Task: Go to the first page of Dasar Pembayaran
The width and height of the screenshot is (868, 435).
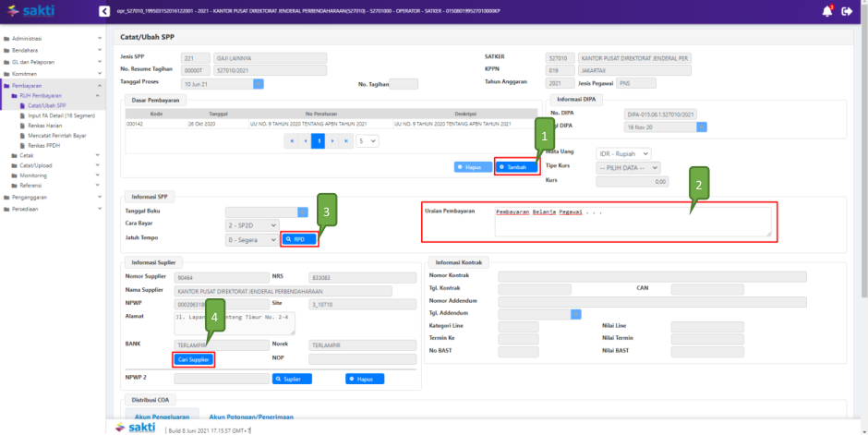Action: (292, 140)
